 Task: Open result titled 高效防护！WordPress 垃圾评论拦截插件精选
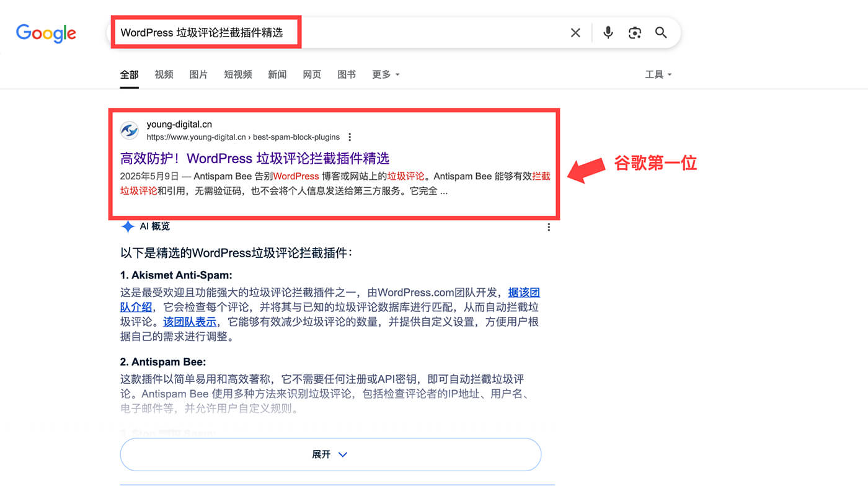[x=255, y=158]
